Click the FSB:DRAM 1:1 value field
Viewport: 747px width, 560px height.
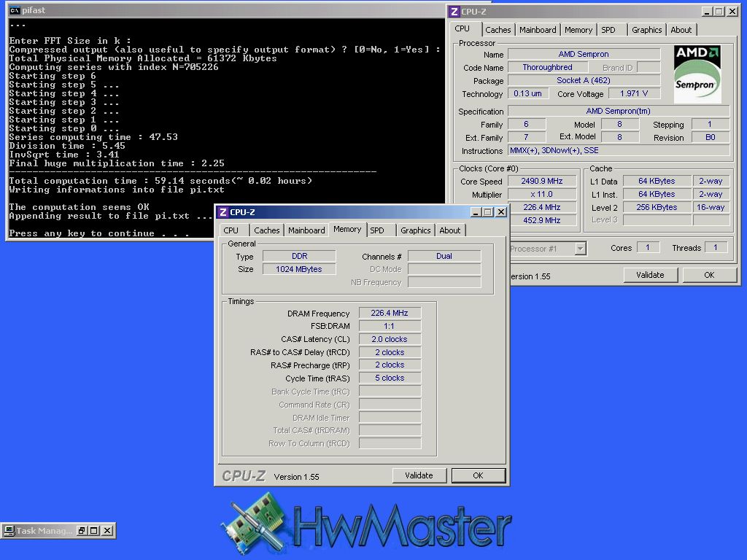click(390, 326)
